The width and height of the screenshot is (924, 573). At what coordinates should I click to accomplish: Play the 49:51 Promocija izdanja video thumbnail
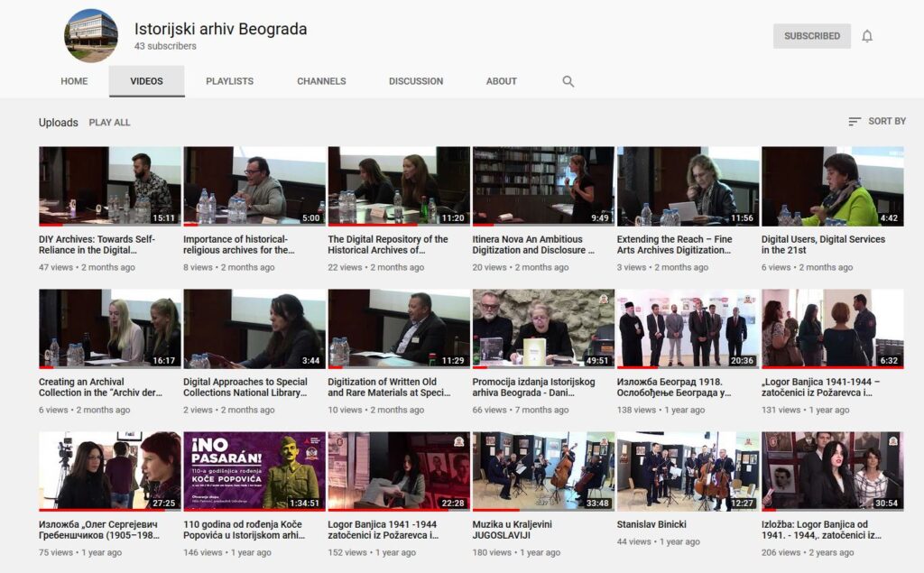543,328
